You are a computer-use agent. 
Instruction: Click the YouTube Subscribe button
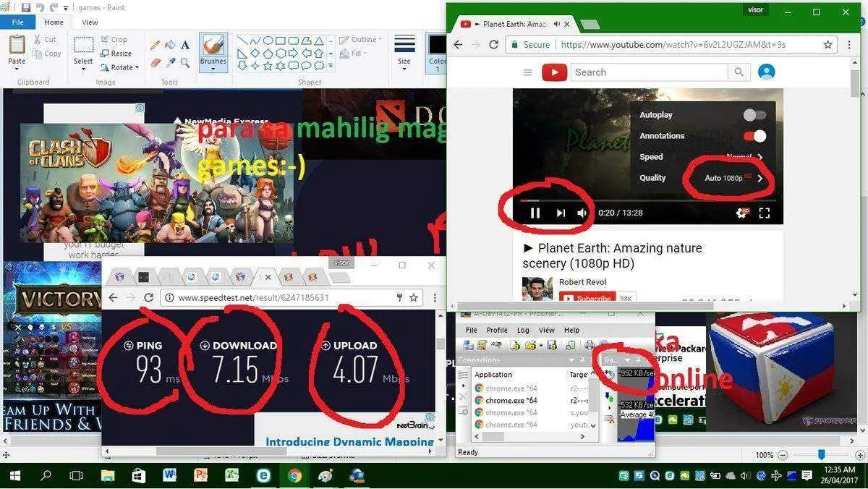click(587, 298)
